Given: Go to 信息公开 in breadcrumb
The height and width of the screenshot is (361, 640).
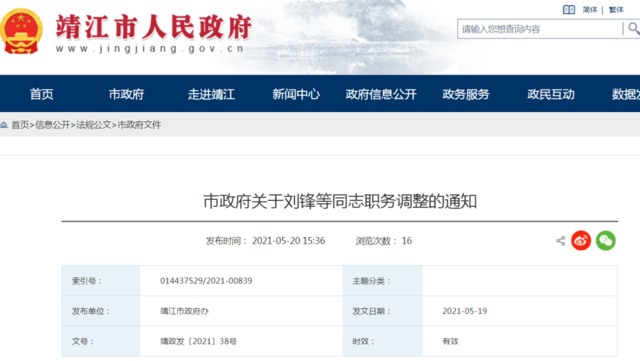Looking at the screenshot, I should (53, 125).
